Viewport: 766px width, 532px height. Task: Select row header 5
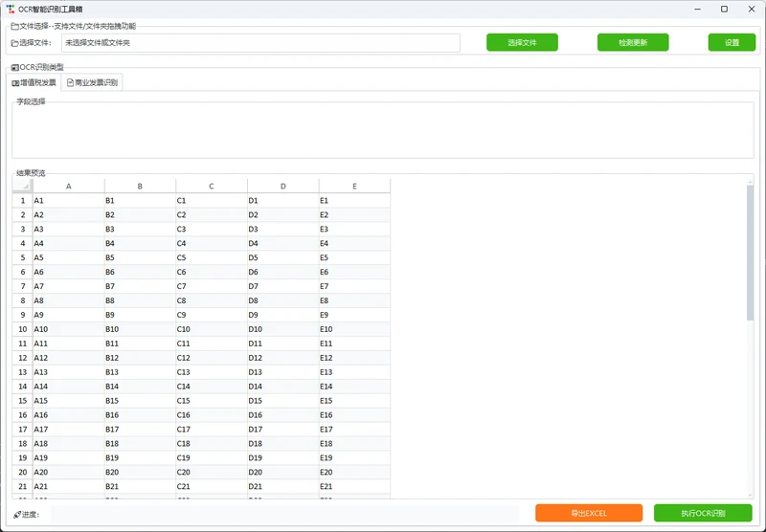coord(22,257)
